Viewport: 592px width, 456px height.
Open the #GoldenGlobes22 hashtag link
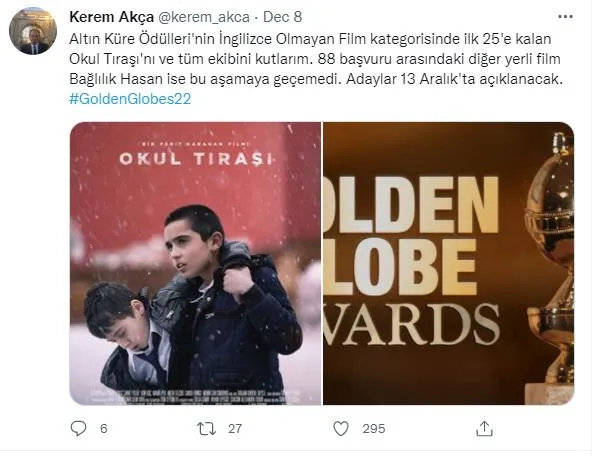[130, 99]
